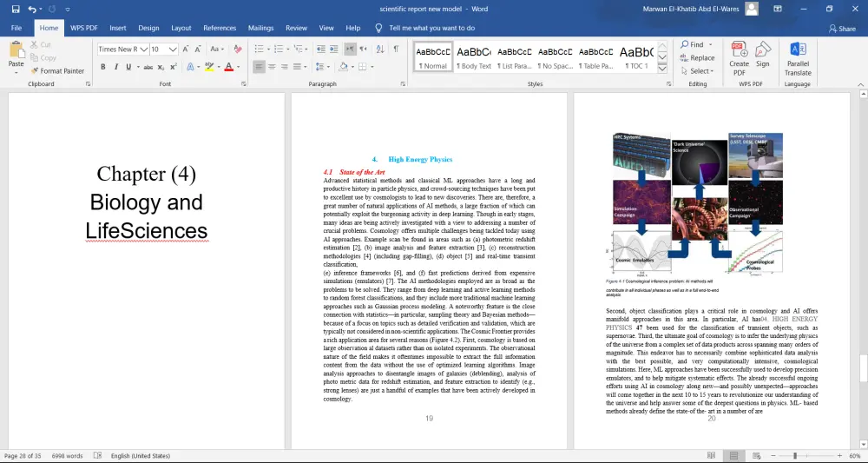Viewport: 868px width, 463px height.
Task: Adjust the zoom slider in status bar
Action: [795, 456]
